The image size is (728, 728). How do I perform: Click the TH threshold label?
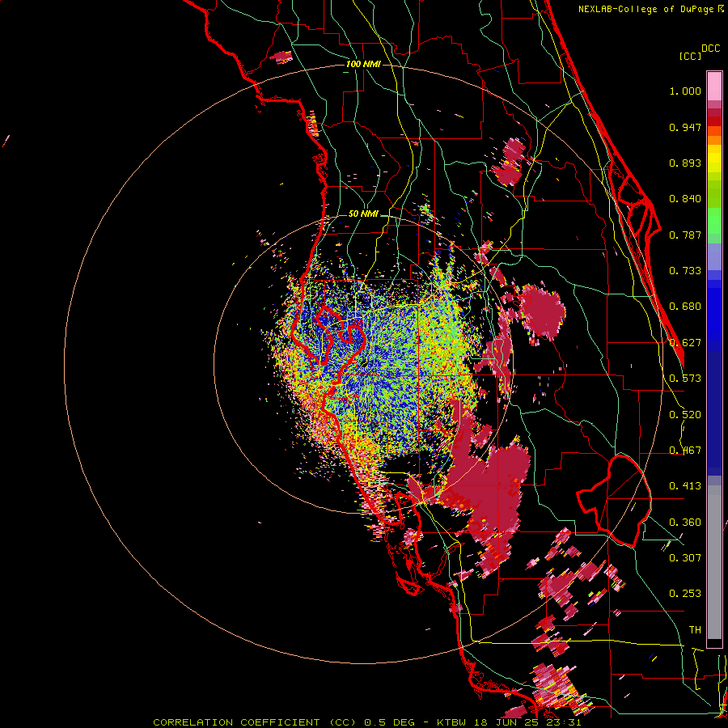click(x=695, y=630)
